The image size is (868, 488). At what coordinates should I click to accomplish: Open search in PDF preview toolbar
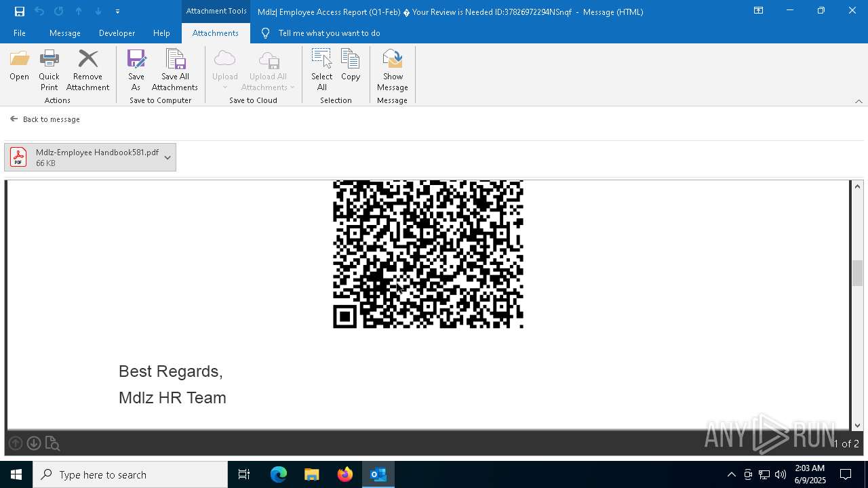point(52,443)
